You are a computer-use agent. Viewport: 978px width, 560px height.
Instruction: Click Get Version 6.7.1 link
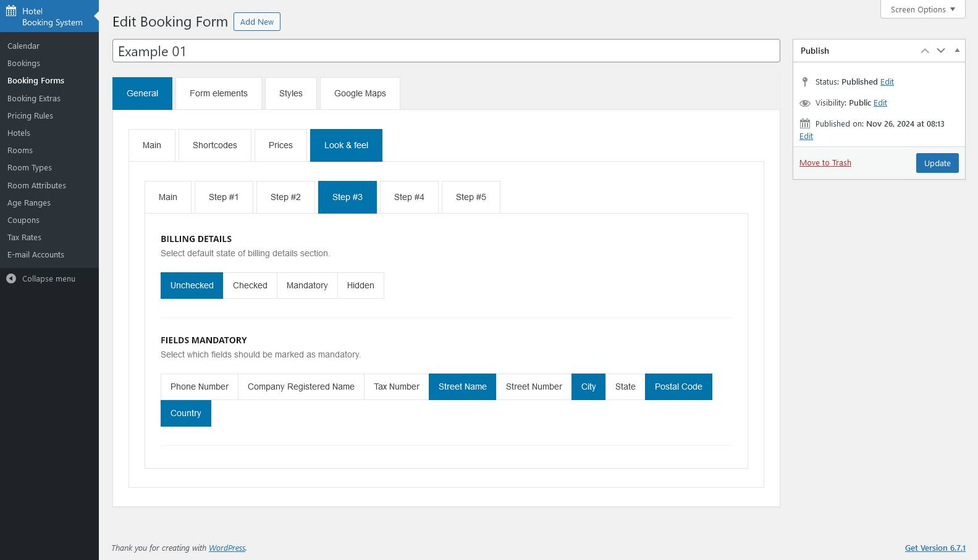click(935, 548)
